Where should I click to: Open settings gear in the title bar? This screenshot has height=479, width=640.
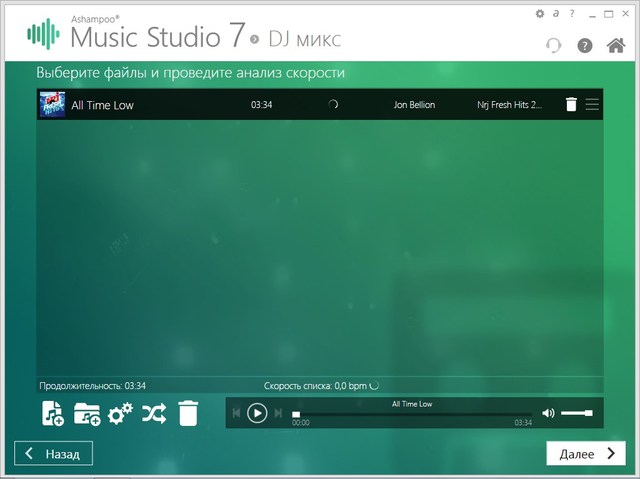point(541,14)
